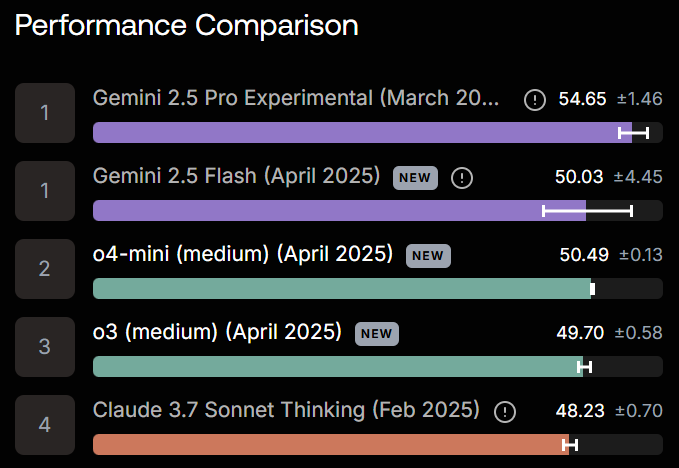The width and height of the screenshot is (679, 468).
Task: Select o4-mini (medium) (April 2025) name
Action: (x=242, y=254)
